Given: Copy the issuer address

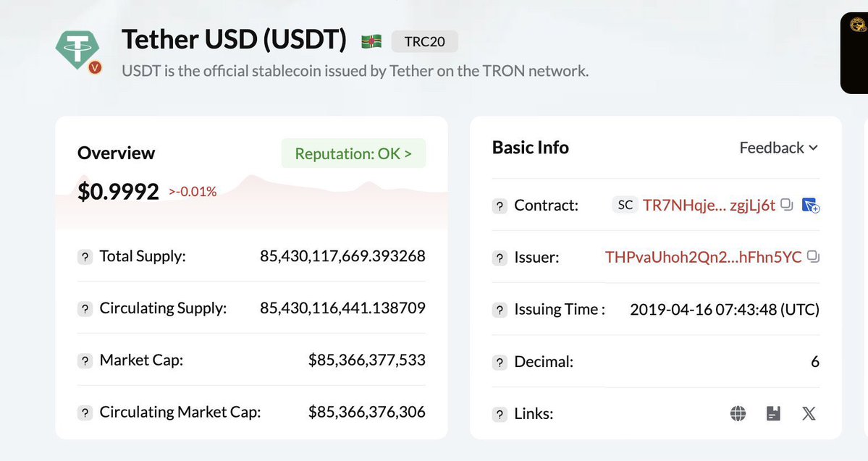Looking at the screenshot, I should tap(813, 257).
